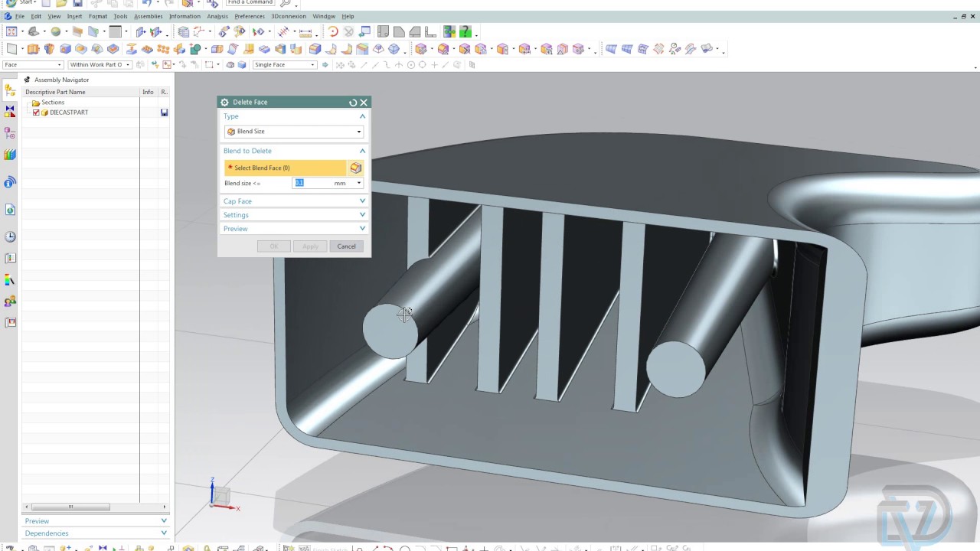
Task: Open the Analysis menu
Action: coord(217,16)
